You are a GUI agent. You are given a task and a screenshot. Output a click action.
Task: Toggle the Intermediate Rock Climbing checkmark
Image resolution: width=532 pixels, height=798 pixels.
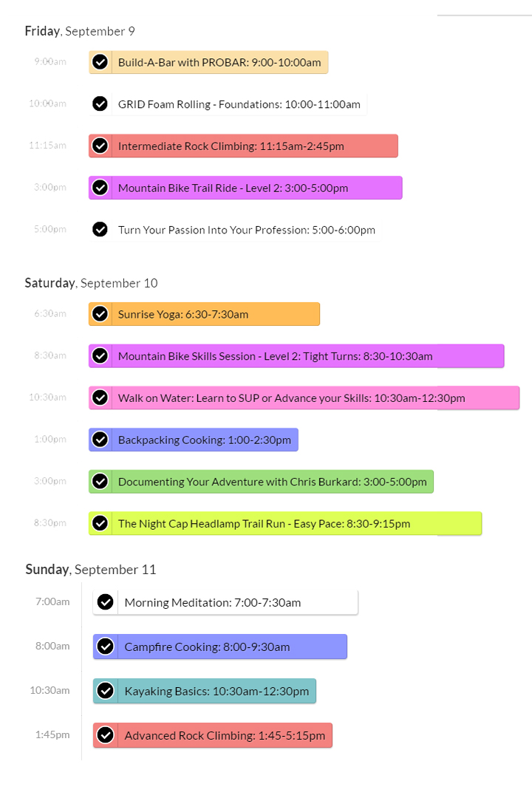point(100,146)
